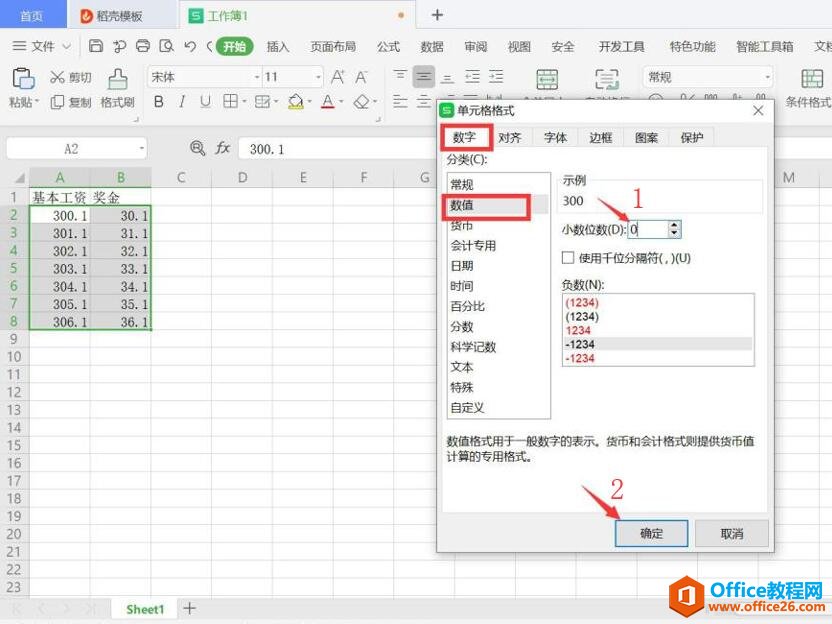Select the 保护 tab in dialog
This screenshot has height=624, width=832.
coord(692,138)
